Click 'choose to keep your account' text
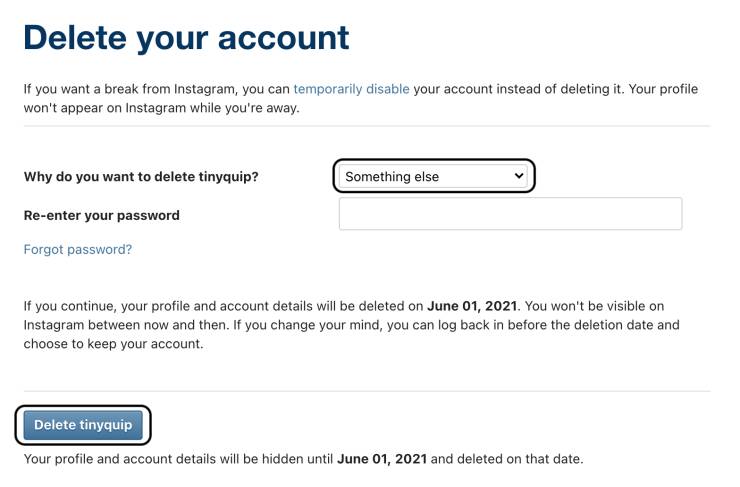 [113, 344]
